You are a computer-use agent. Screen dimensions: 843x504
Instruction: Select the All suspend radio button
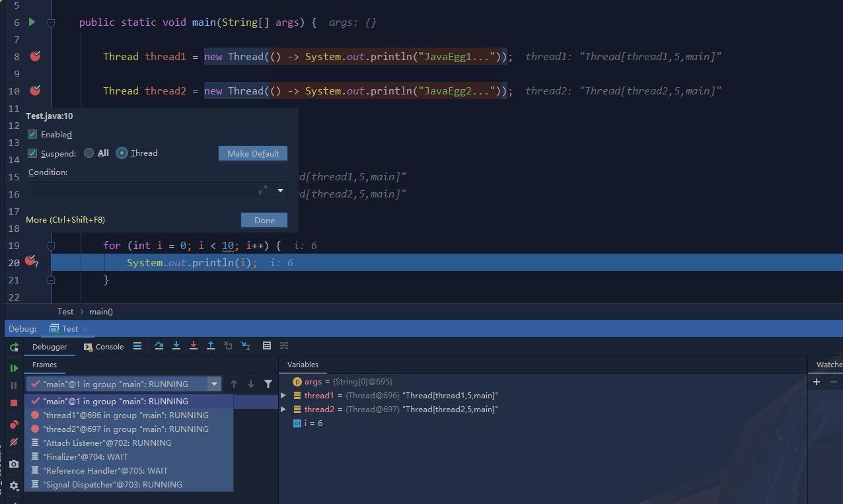click(x=89, y=153)
